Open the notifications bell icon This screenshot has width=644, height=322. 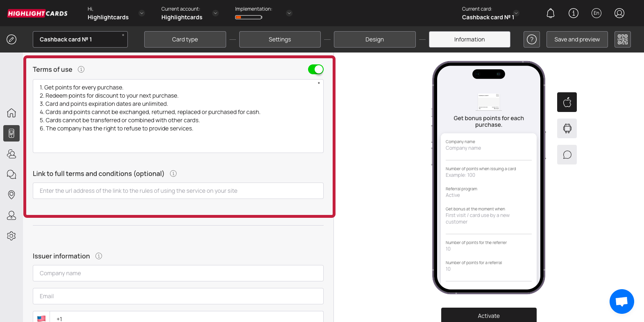click(551, 13)
